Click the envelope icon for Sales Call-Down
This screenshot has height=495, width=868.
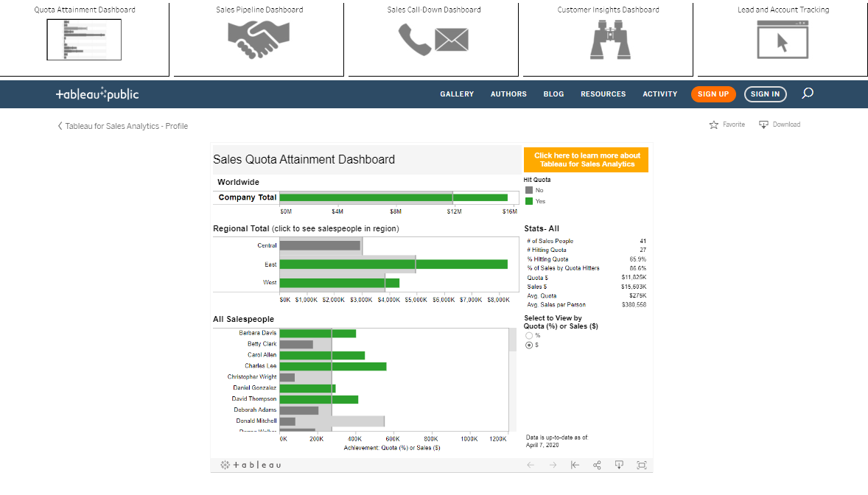tap(452, 40)
